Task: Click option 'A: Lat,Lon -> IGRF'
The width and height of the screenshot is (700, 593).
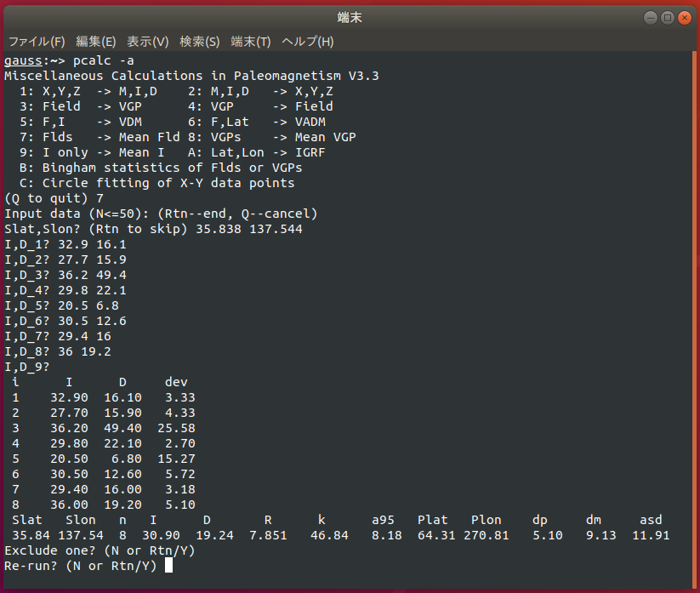Action: [257, 152]
